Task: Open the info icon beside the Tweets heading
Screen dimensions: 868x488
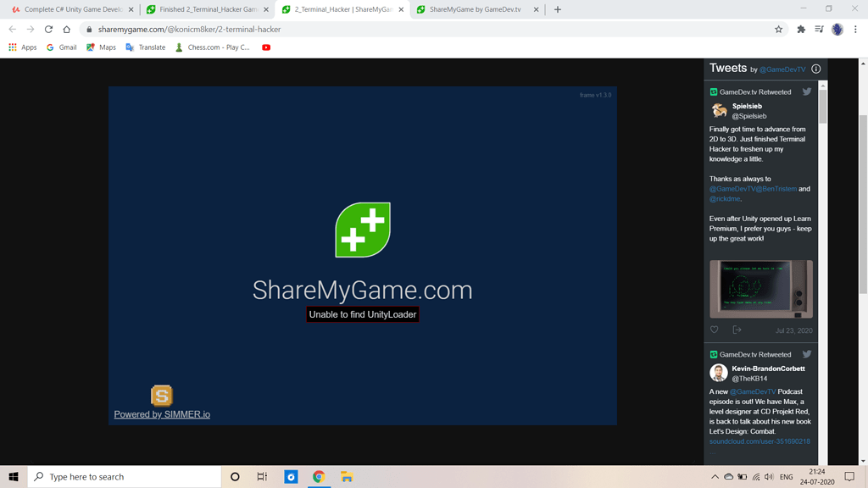Action: tap(815, 69)
